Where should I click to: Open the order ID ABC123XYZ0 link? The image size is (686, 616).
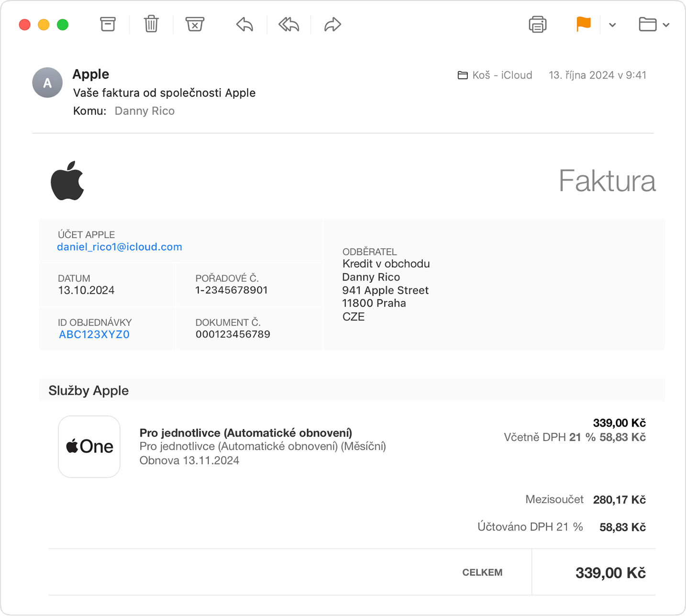(x=94, y=334)
